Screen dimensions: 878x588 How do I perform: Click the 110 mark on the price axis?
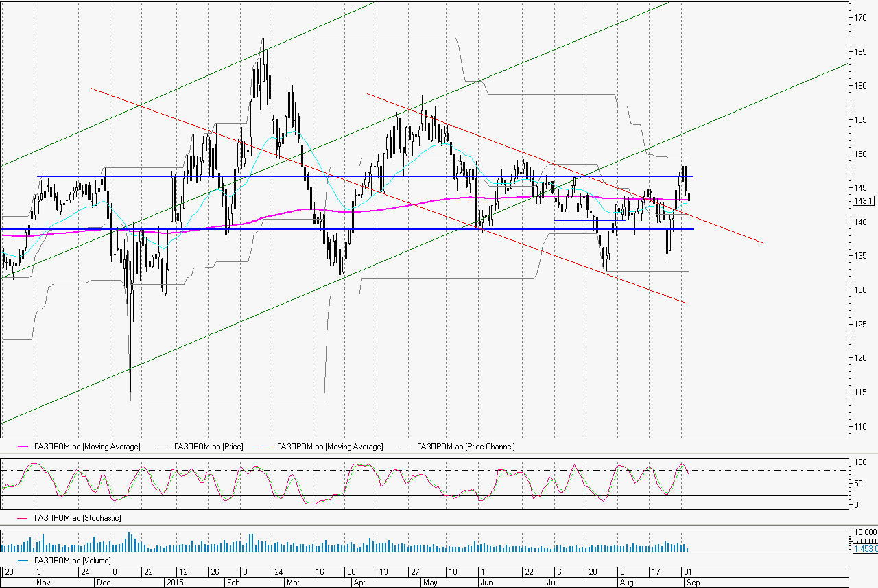click(x=859, y=426)
